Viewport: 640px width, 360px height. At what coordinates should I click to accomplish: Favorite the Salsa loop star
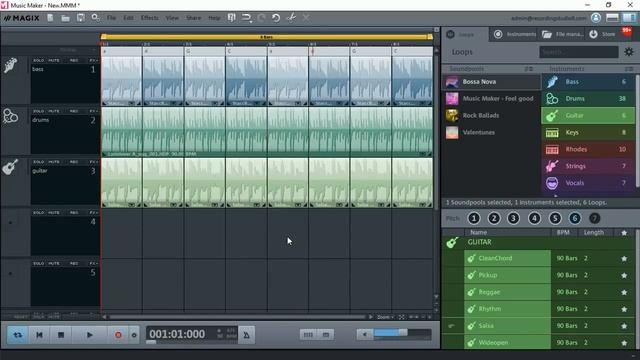624,326
